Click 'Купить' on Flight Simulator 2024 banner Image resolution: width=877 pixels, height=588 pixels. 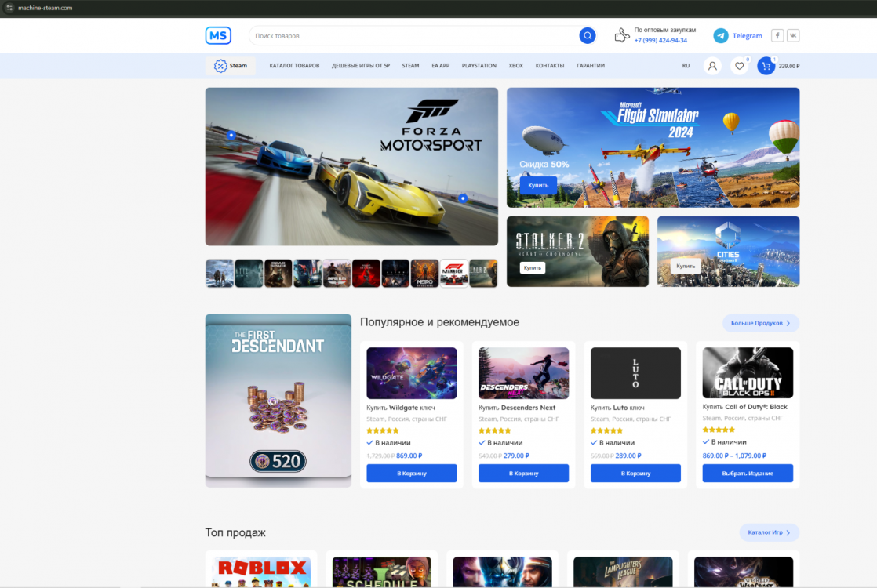[538, 186]
